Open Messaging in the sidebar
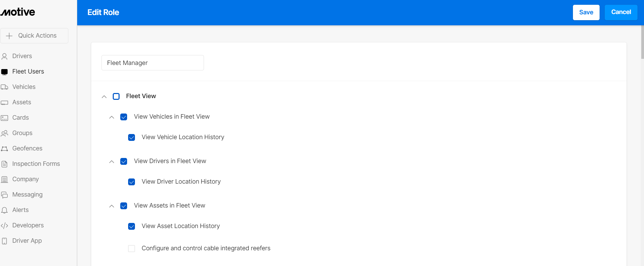Viewport: 644px width, 266px height. point(27,195)
